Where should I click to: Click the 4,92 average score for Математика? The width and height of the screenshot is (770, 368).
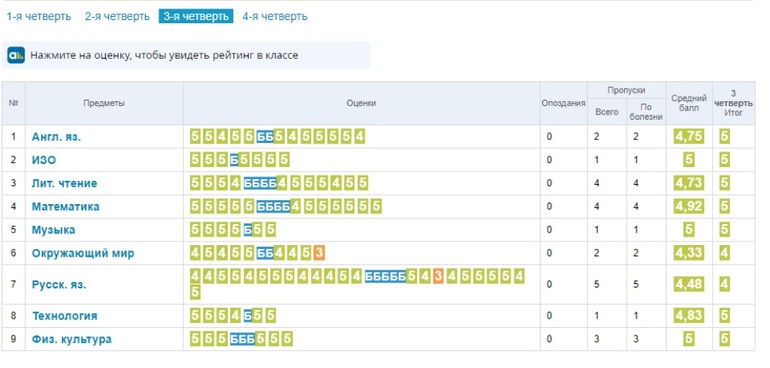[689, 206]
